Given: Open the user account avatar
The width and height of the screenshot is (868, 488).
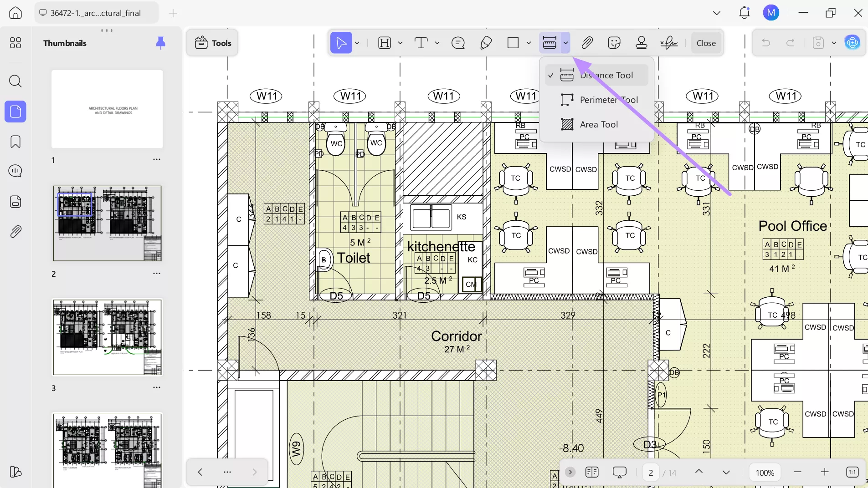Looking at the screenshot, I should pyautogui.click(x=771, y=13).
